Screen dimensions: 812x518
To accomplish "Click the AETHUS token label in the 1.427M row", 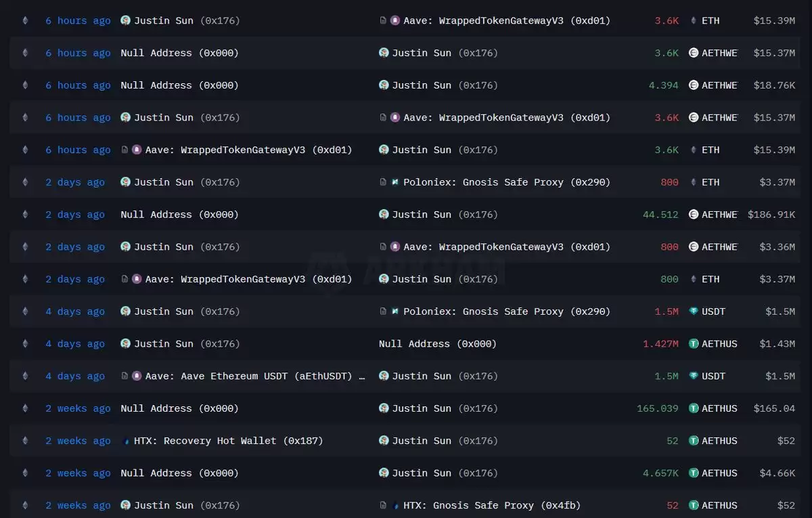I will [719, 344].
